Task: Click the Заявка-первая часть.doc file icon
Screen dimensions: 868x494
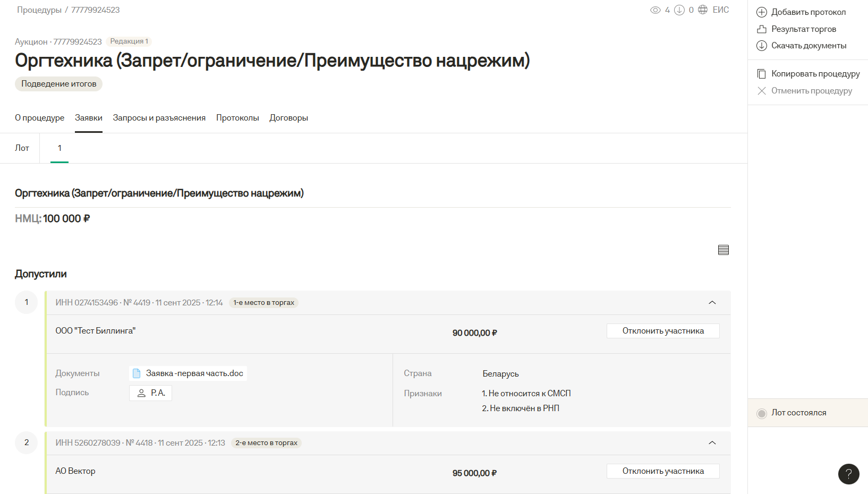Action: point(137,373)
